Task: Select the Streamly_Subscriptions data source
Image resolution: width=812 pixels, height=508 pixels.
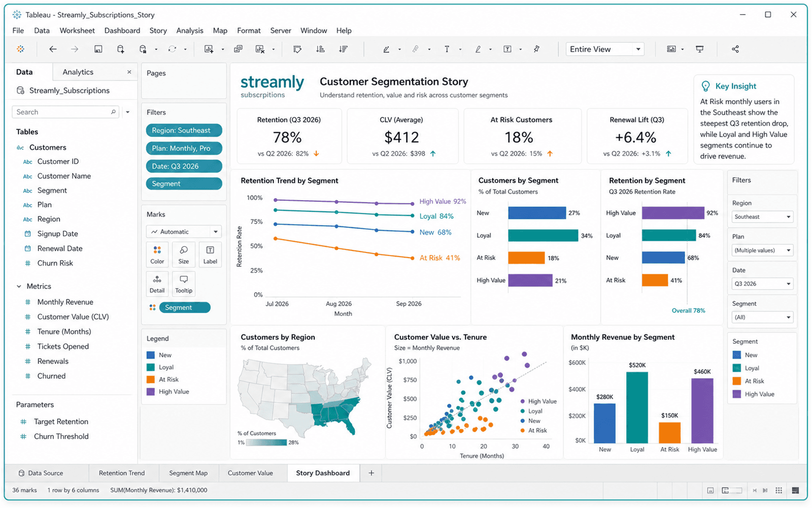Action: click(63, 90)
